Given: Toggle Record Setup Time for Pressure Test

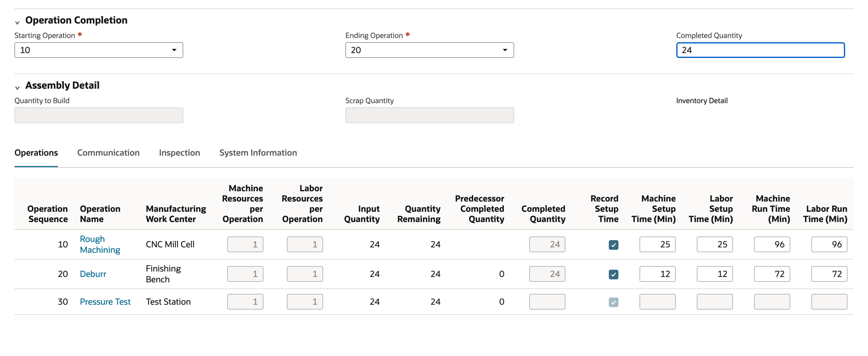Looking at the screenshot, I should pos(613,302).
